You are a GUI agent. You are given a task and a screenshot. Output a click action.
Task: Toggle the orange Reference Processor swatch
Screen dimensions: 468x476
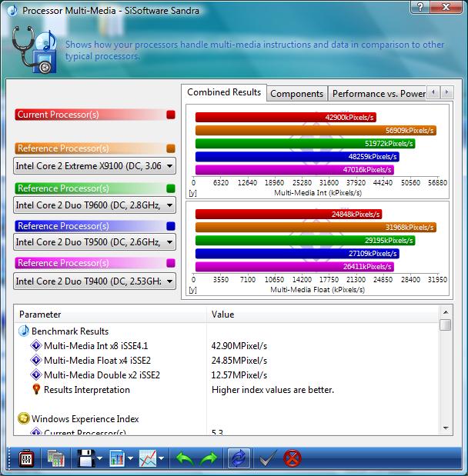coord(171,148)
